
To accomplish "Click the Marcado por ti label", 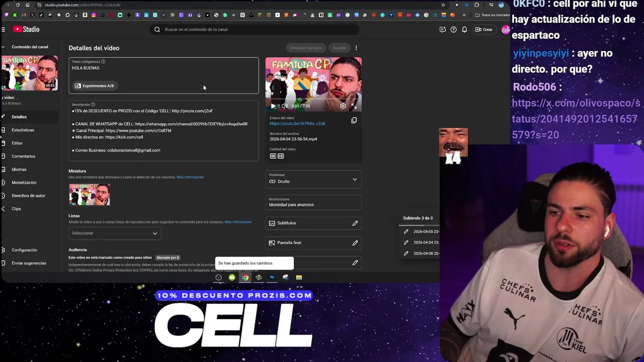I will click(x=168, y=257).
